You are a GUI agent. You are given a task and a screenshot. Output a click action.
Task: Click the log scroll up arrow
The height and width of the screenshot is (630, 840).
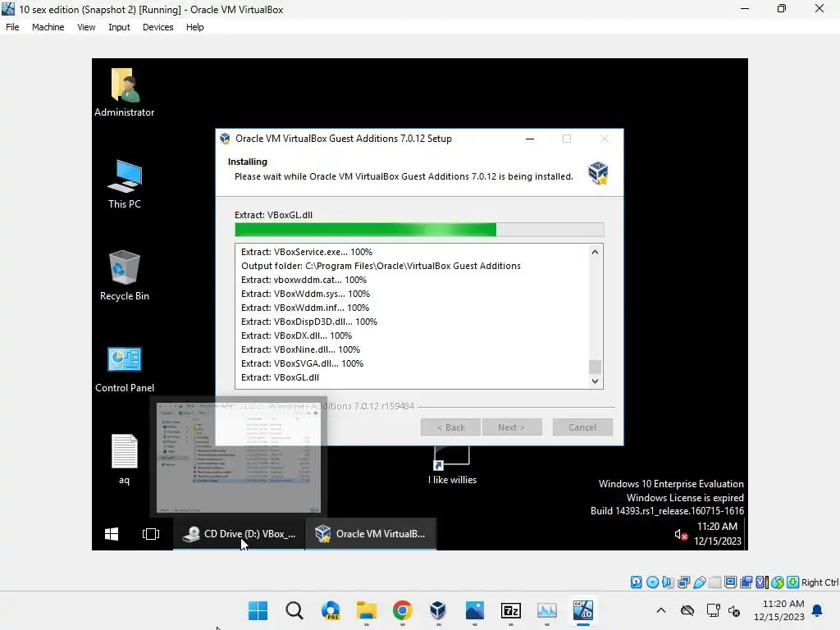coord(595,252)
